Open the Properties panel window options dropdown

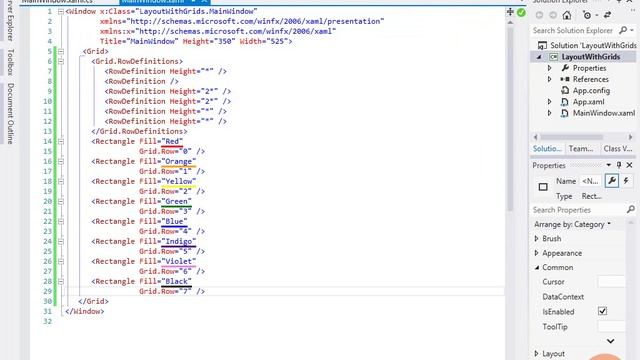coord(609,165)
